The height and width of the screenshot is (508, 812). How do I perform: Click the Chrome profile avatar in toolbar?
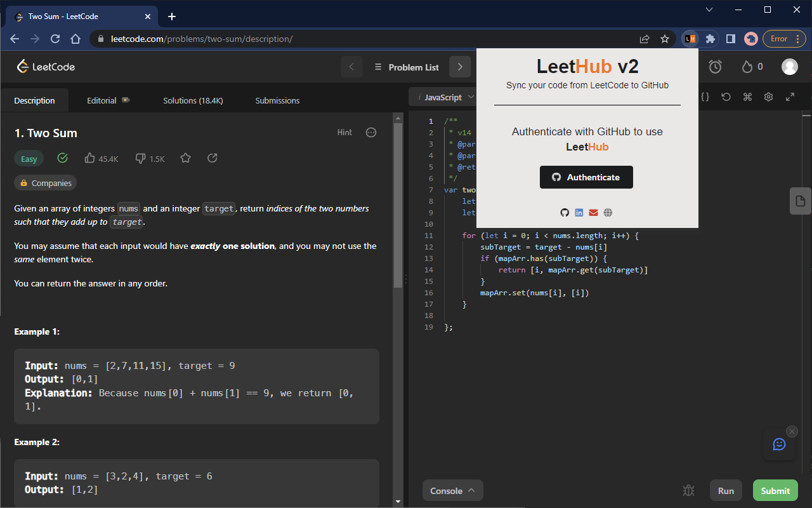point(751,39)
